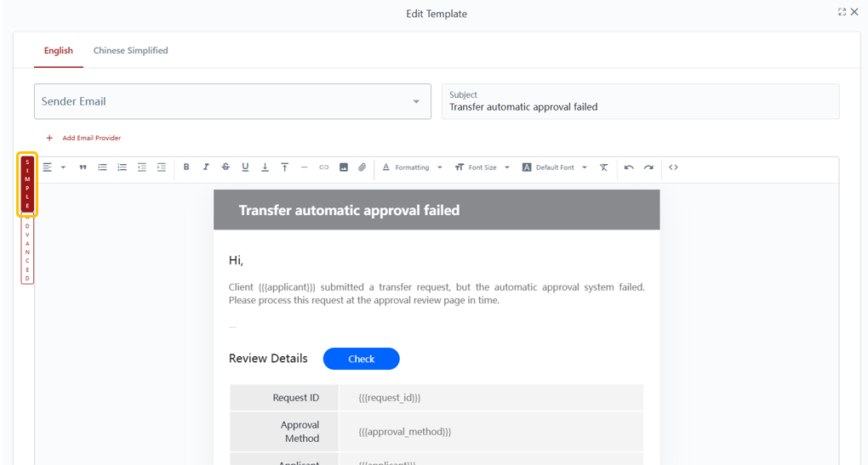The height and width of the screenshot is (465, 868).
Task: Insert a hyperlink using the link icon
Action: pyautogui.click(x=323, y=167)
